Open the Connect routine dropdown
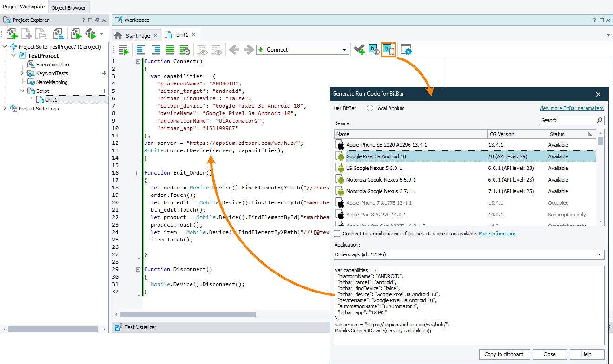 pyautogui.click(x=344, y=49)
